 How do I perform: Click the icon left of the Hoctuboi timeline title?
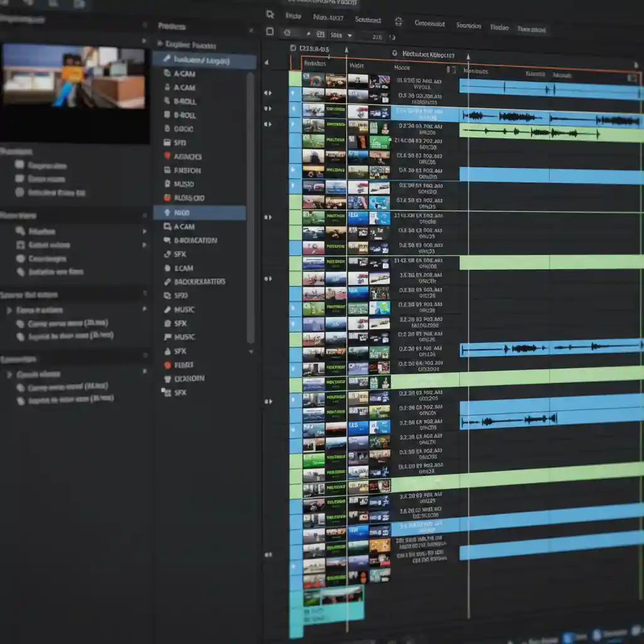tap(395, 53)
